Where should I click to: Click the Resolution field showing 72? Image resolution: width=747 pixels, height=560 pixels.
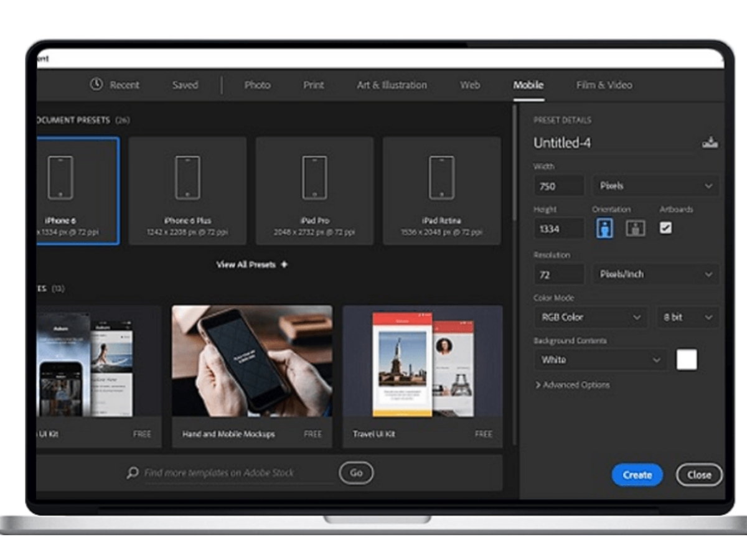[559, 274]
